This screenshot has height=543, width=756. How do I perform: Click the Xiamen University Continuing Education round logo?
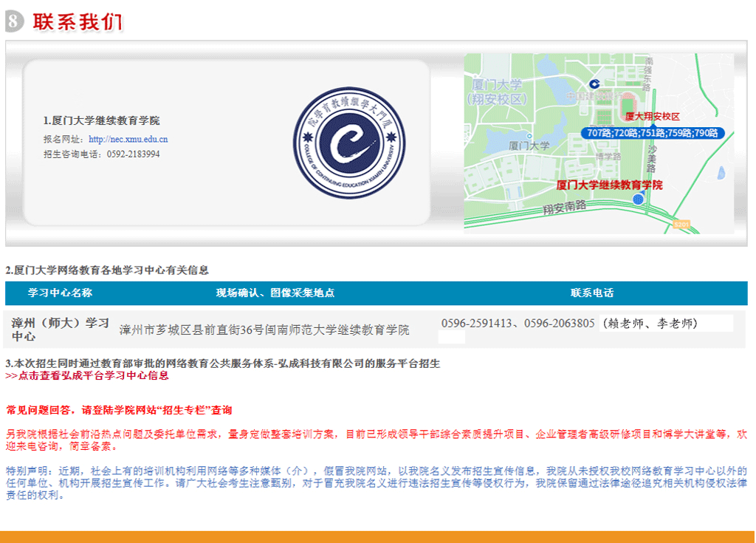pos(349,143)
